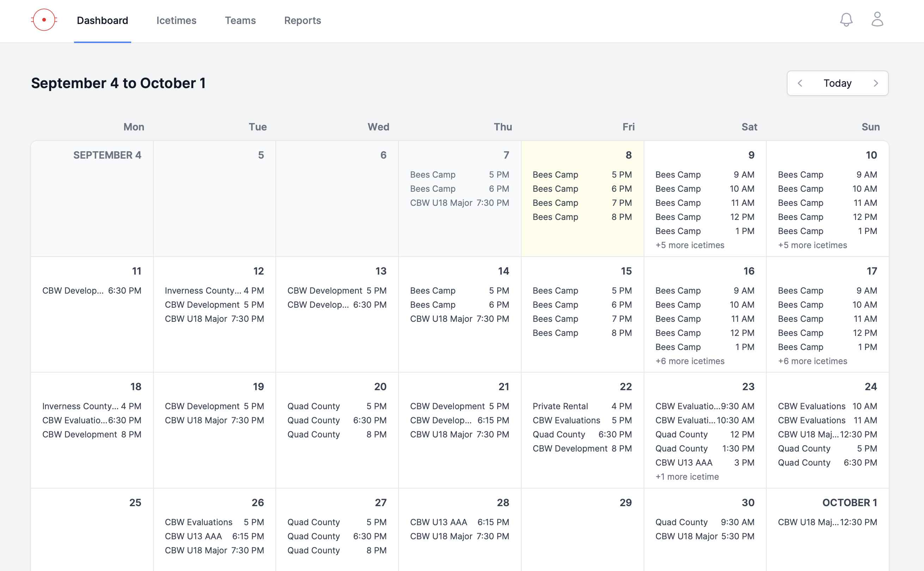Open CBW Evaluations 5 PM on September 26
Image resolution: width=924 pixels, height=571 pixels.
click(214, 522)
